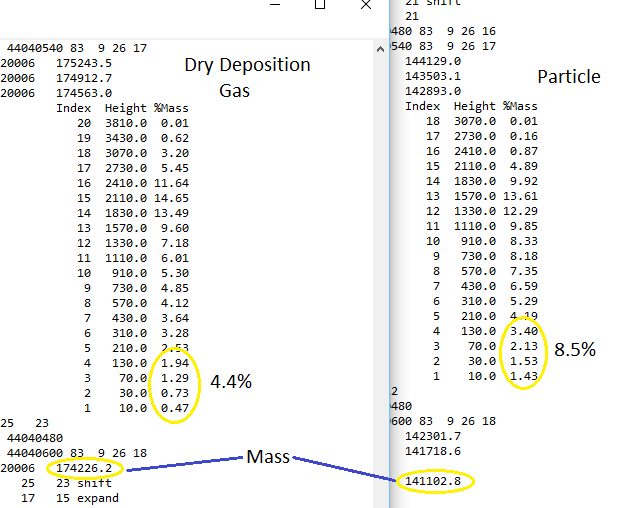The width and height of the screenshot is (621, 508).
Task: Select the Gas label text
Action: pyautogui.click(x=237, y=90)
